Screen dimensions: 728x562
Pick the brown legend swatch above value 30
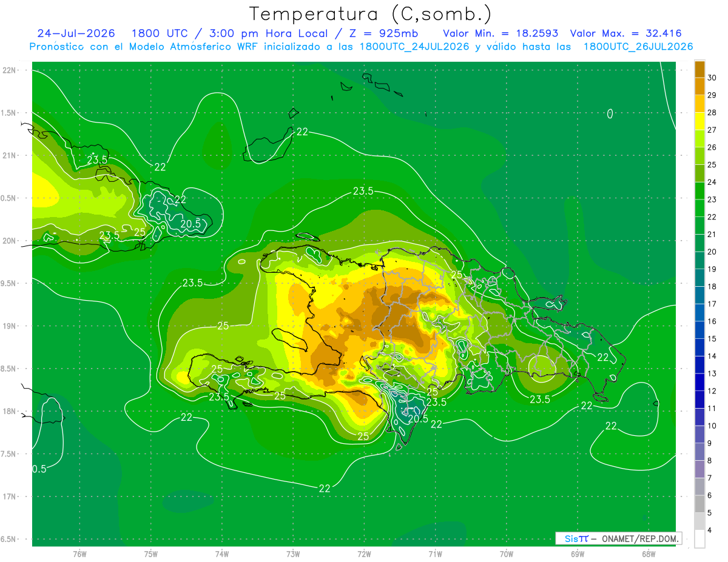pos(699,69)
